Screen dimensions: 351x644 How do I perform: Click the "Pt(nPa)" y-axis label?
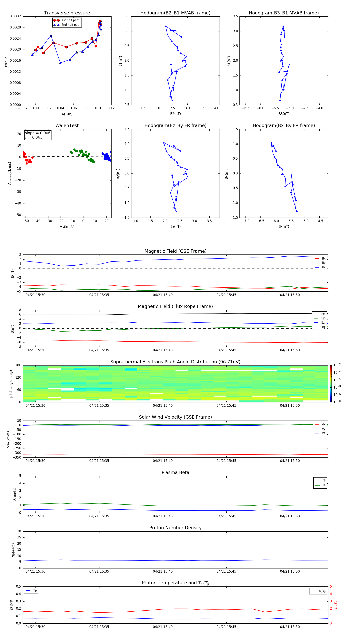point(6,61)
